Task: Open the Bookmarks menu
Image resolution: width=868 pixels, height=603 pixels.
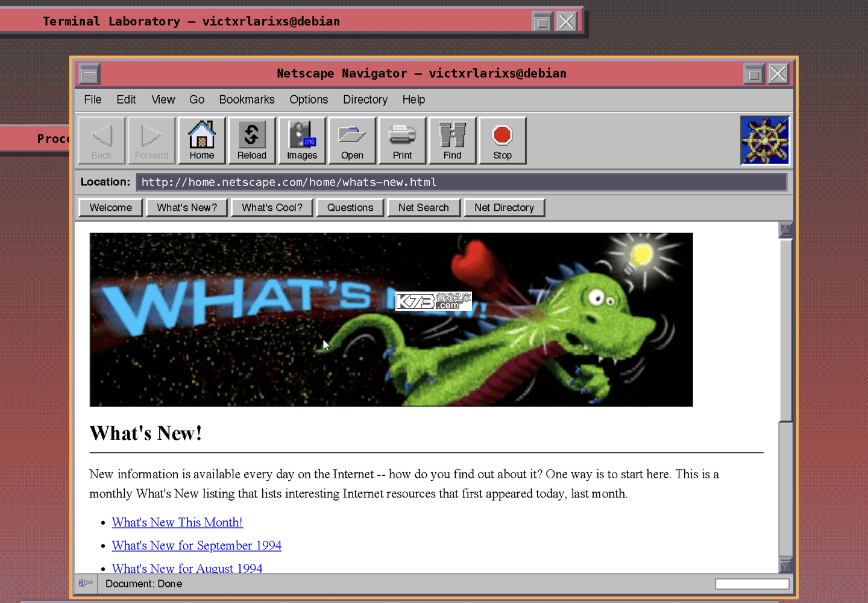Action: pyautogui.click(x=247, y=99)
